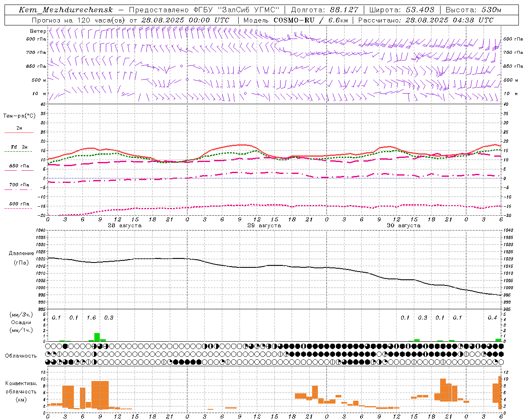This screenshot has height=420, width=525.
Task: Click the 30 августа date label
Action: [404, 226]
